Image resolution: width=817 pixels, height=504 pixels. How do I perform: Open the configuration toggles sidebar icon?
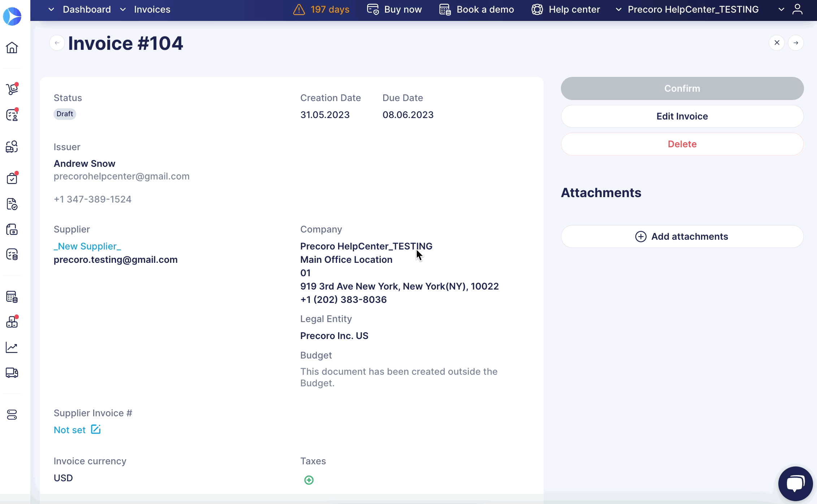click(12, 415)
